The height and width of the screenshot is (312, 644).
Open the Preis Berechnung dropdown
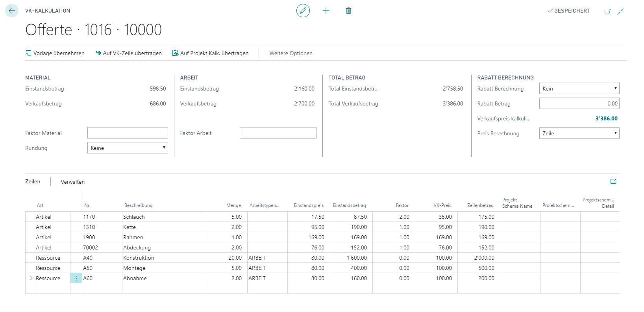(x=579, y=133)
